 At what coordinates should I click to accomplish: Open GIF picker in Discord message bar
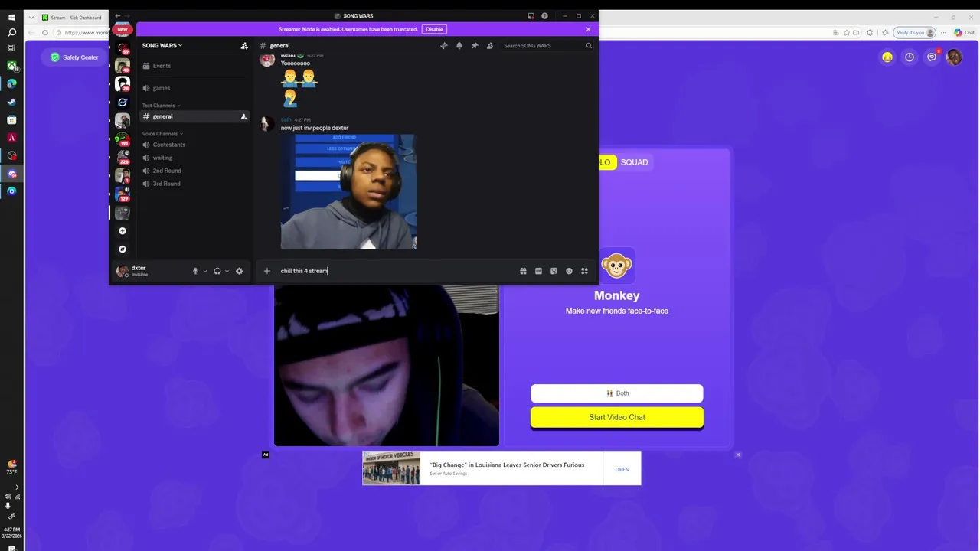coord(538,271)
